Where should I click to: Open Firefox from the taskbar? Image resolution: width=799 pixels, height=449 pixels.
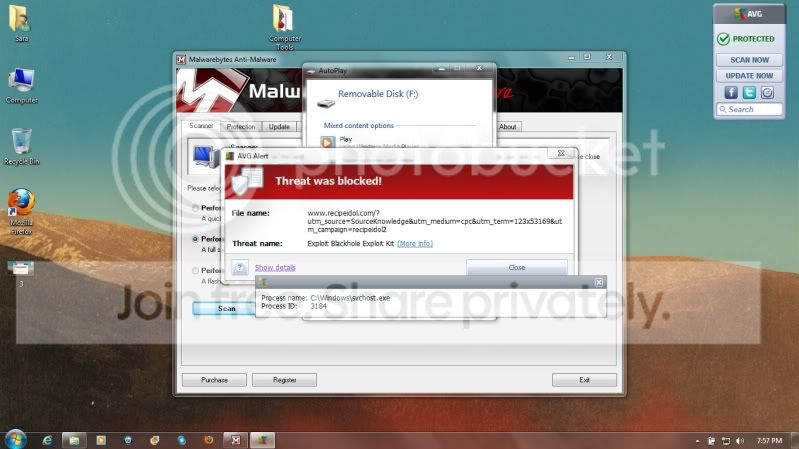(x=208, y=439)
